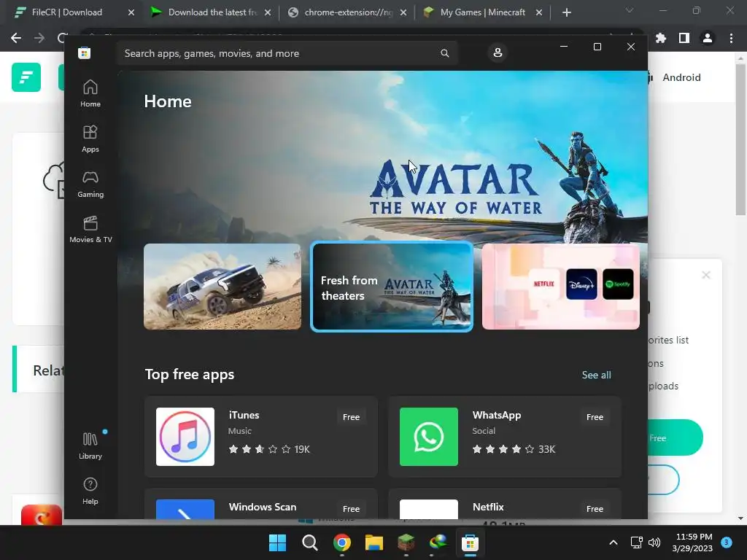Open Chrome from the taskbar
This screenshot has width=747, height=560.
[342, 542]
